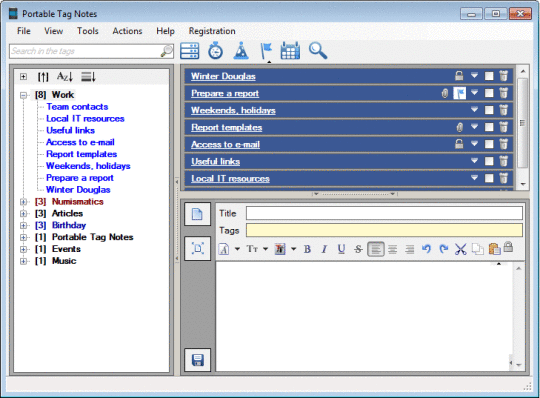Viewport: 540px width, 398px height.
Task: Open dropdown arrow on Winter Douglas note
Action: [474, 75]
